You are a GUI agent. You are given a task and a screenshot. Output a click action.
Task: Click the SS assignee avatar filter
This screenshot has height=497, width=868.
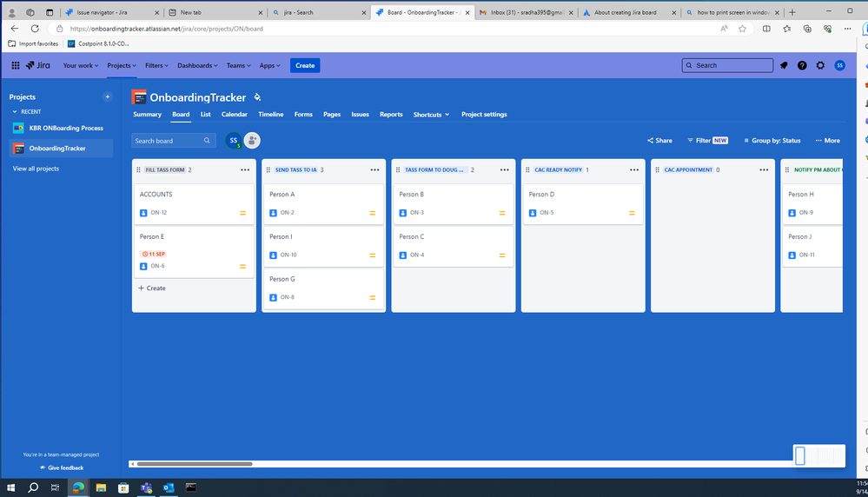tap(234, 141)
